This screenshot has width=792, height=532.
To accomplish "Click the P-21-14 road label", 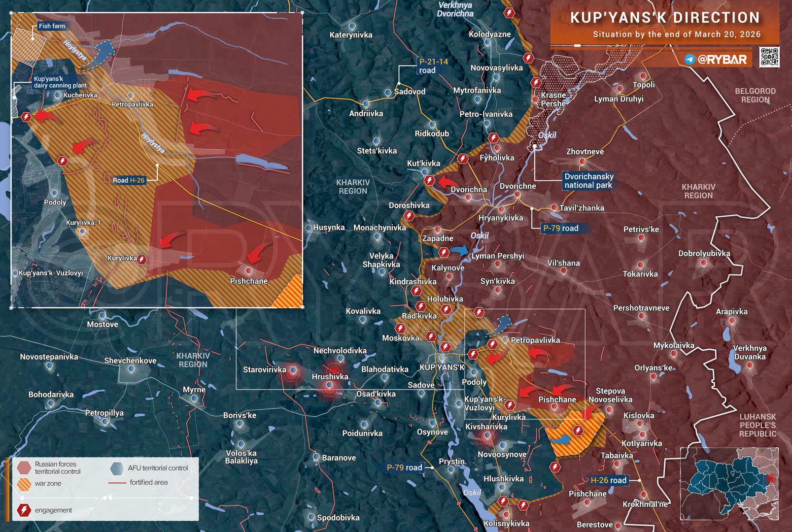I will (x=433, y=66).
